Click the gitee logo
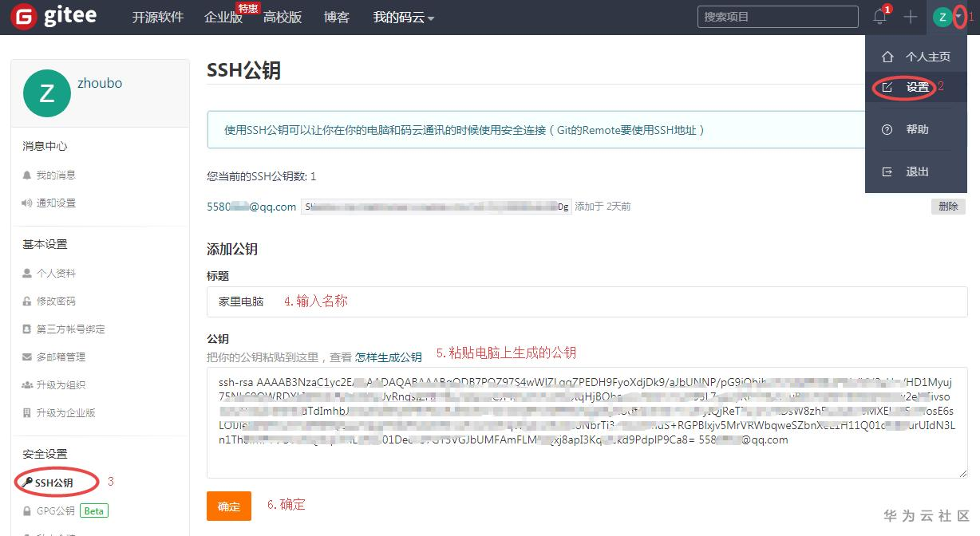The height and width of the screenshot is (536, 980). pyautogui.click(x=54, y=17)
